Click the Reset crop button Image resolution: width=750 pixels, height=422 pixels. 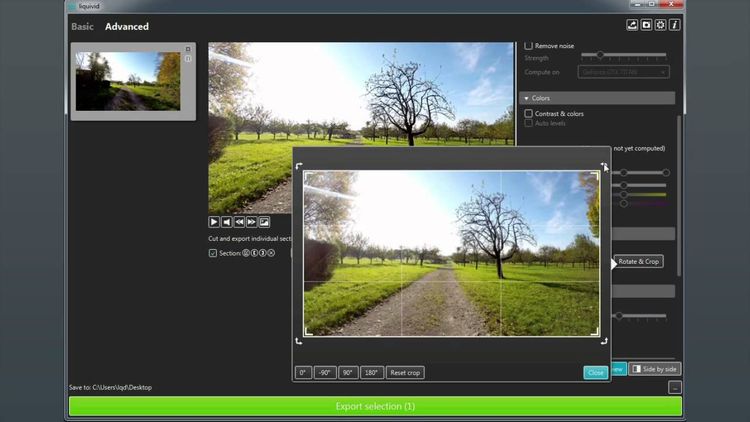tap(405, 373)
